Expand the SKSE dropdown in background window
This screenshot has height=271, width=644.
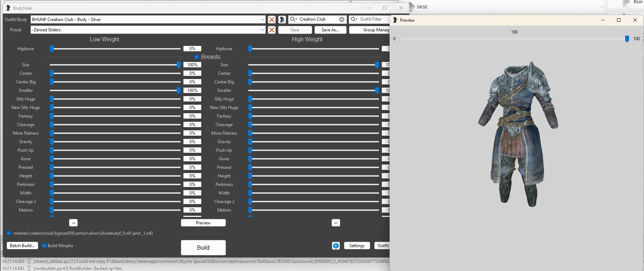pos(602,7)
